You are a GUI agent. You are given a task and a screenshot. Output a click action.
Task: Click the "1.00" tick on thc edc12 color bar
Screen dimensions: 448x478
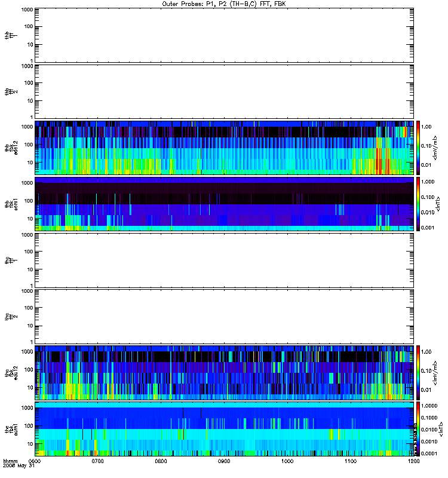coord(426,352)
